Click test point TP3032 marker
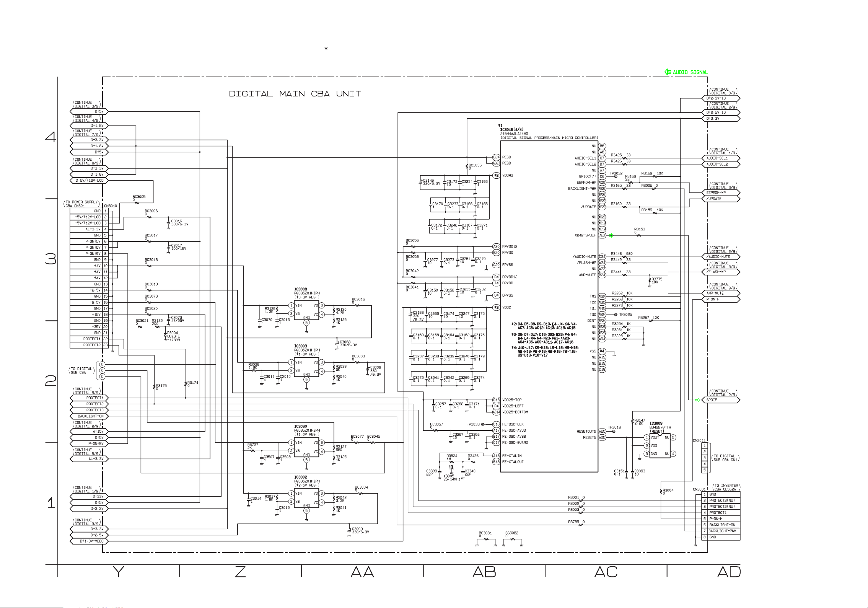868x608 pixels. [616, 176]
